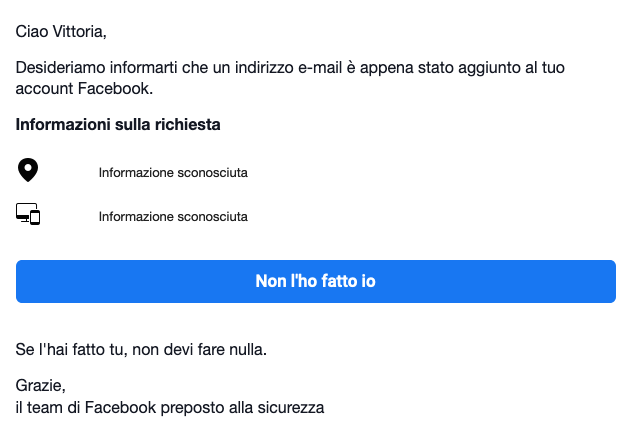Image resolution: width=630 pixels, height=432 pixels.
Task: Select the name 'Vittoria' in the greeting
Action: point(80,31)
